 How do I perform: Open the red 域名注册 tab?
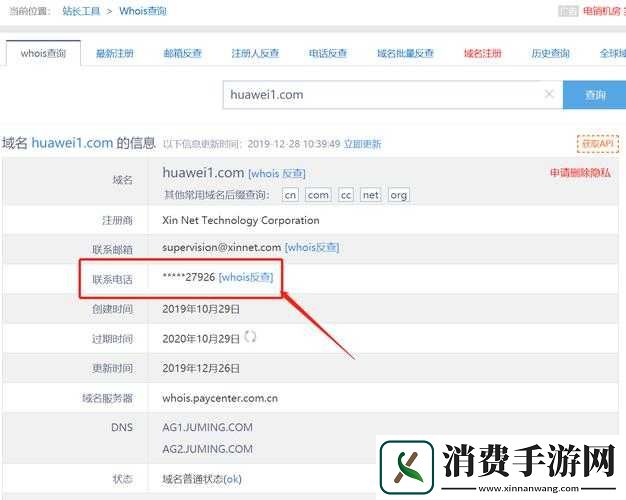coord(483,53)
